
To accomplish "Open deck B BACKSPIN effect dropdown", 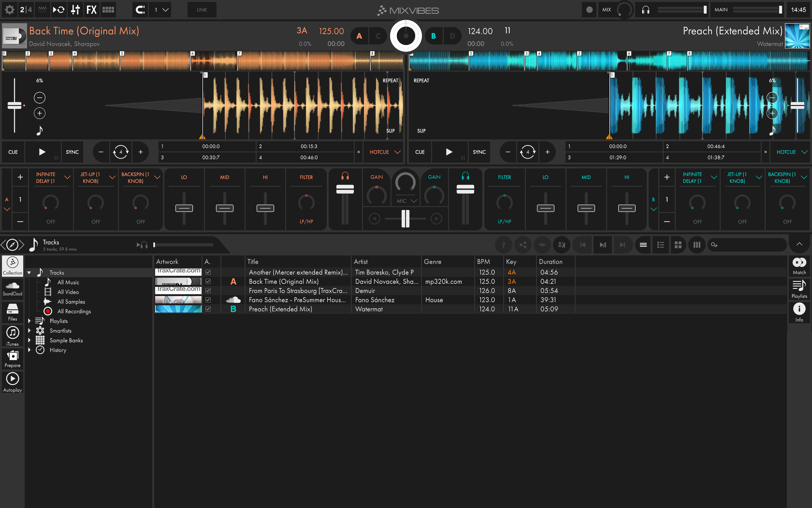I will (804, 177).
